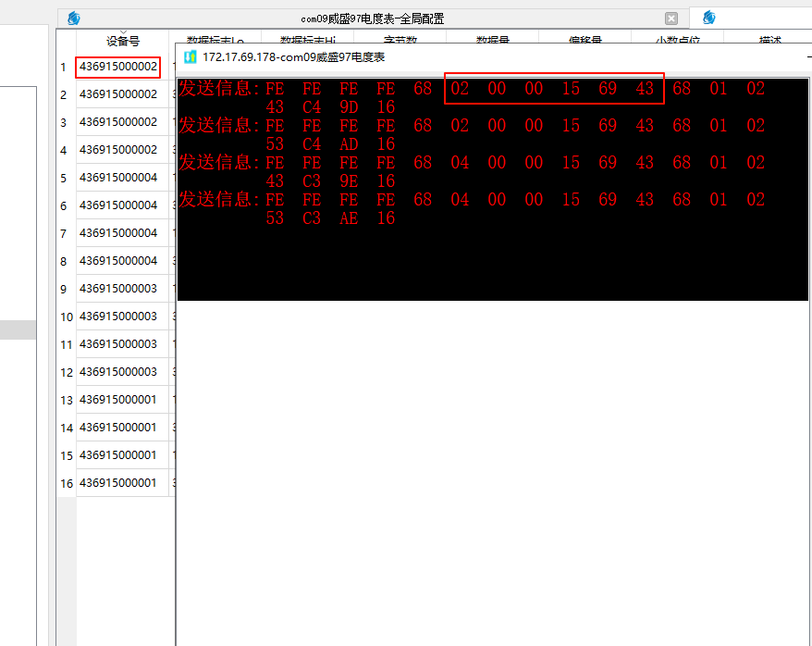Switch to com09威盛97电度表-全局配置 tab
This screenshot has height=646, width=812.
373,19
